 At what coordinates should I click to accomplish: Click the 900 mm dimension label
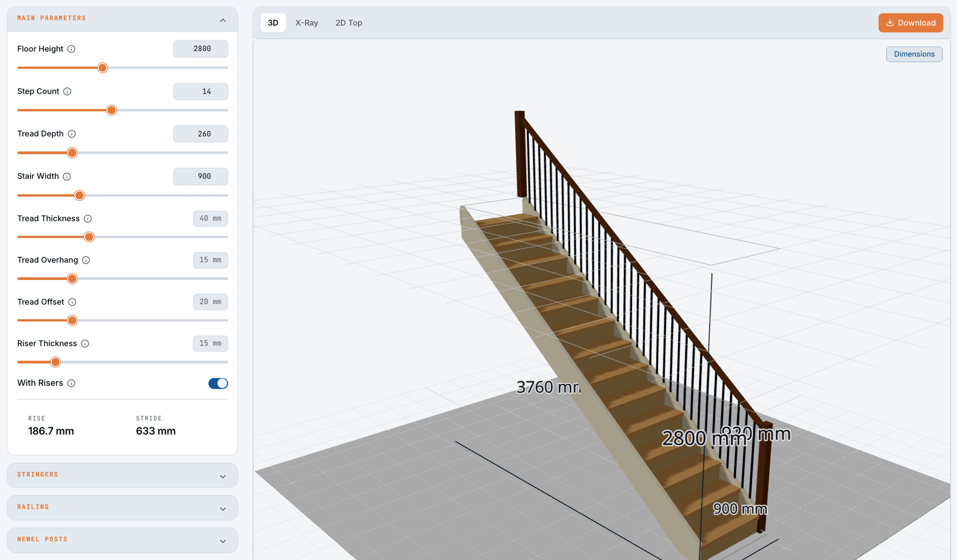click(740, 509)
